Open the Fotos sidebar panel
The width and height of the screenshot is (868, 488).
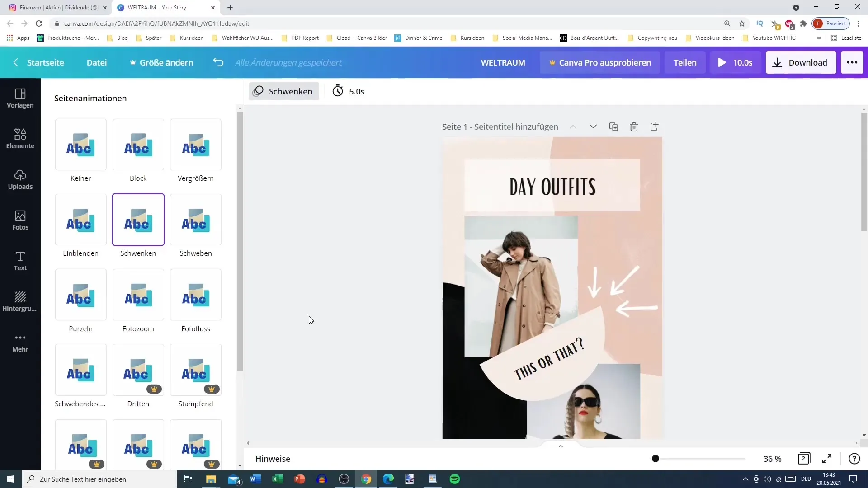(20, 221)
